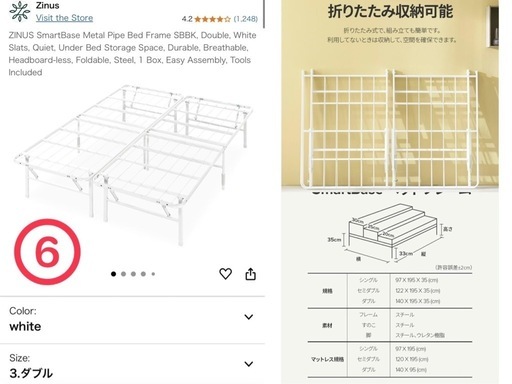Open the white bed frame product image

tap(133, 165)
